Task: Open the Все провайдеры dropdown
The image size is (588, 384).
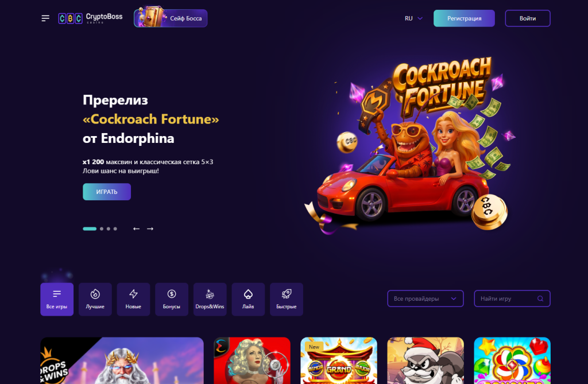Action: 425,298
